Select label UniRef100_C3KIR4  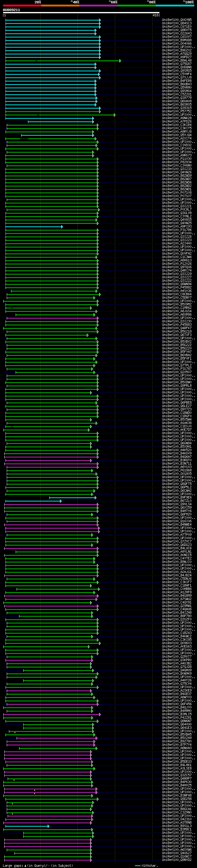pos(177,125)
